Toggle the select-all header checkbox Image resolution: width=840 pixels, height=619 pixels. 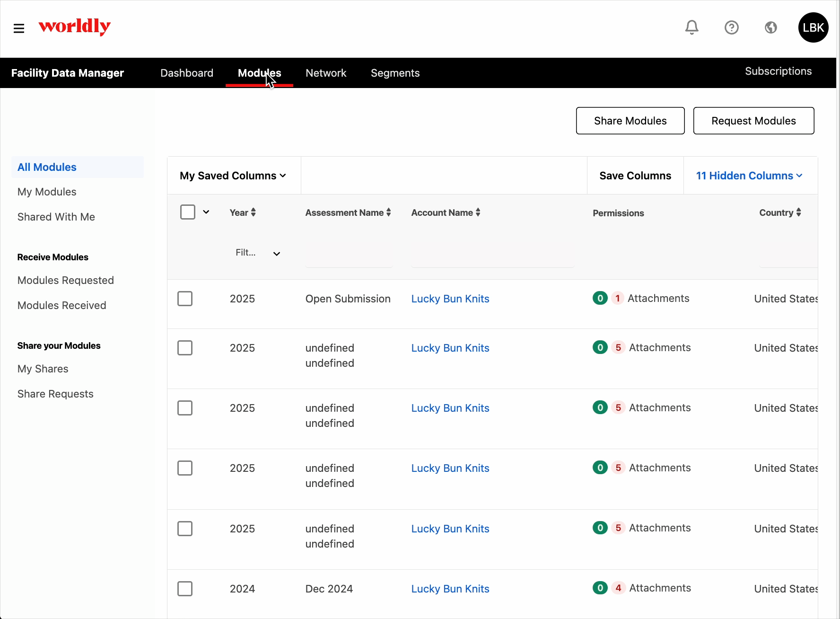188,212
